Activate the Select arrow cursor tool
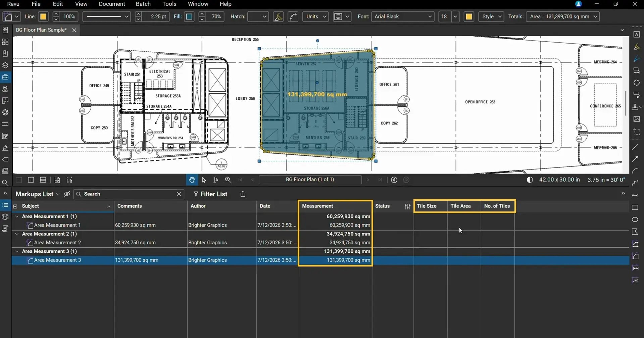The width and height of the screenshot is (644, 338). 204,180
